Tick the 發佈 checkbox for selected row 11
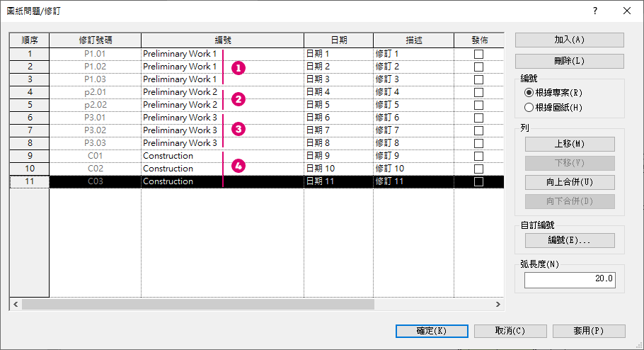 point(478,181)
